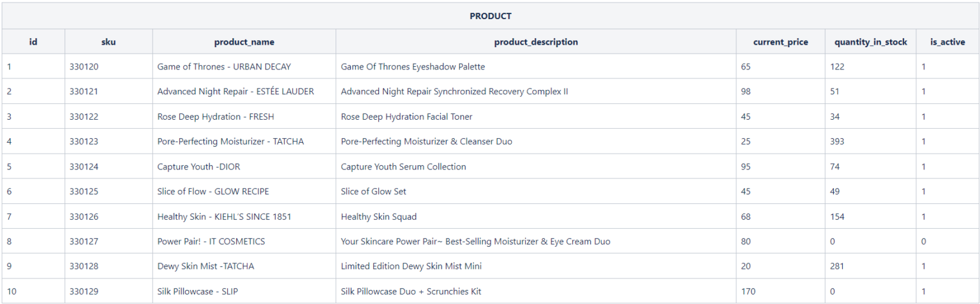The width and height of the screenshot is (980, 304).
Task: Select the Game of Thrones - URBAN DECAY cell
Action: pyautogui.click(x=219, y=66)
